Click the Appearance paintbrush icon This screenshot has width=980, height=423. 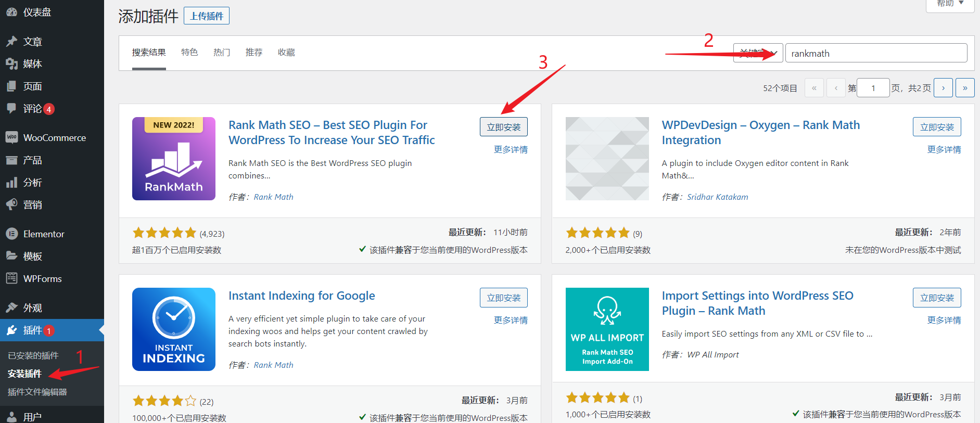[11, 307]
